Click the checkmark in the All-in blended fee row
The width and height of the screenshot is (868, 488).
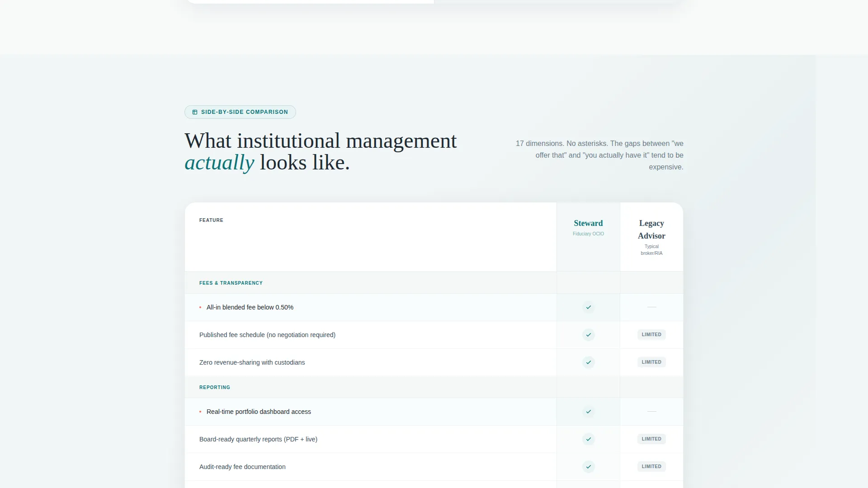(588, 307)
